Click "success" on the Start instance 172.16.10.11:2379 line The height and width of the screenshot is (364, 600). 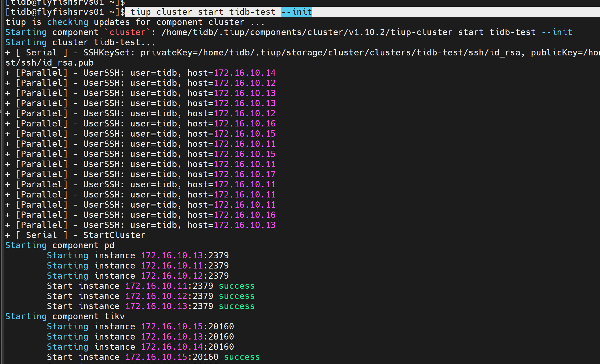coord(237,286)
